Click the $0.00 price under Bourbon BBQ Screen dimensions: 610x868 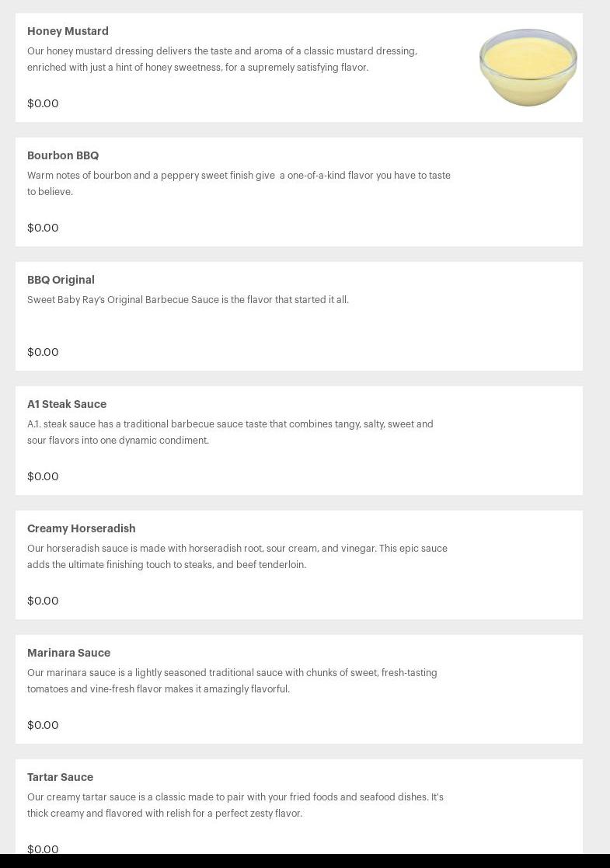(43, 228)
